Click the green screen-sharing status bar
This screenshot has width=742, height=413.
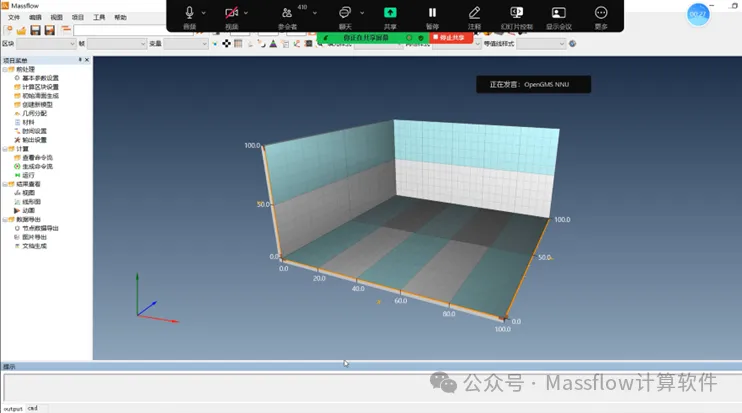(372, 37)
